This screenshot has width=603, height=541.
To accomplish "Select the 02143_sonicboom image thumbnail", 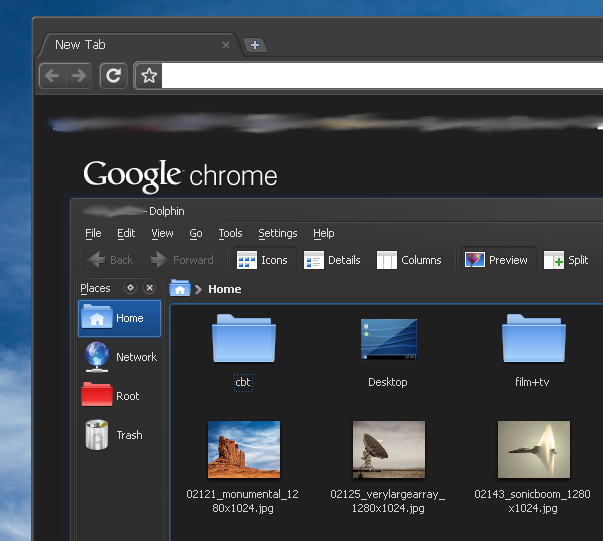I will (x=534, y=449).
